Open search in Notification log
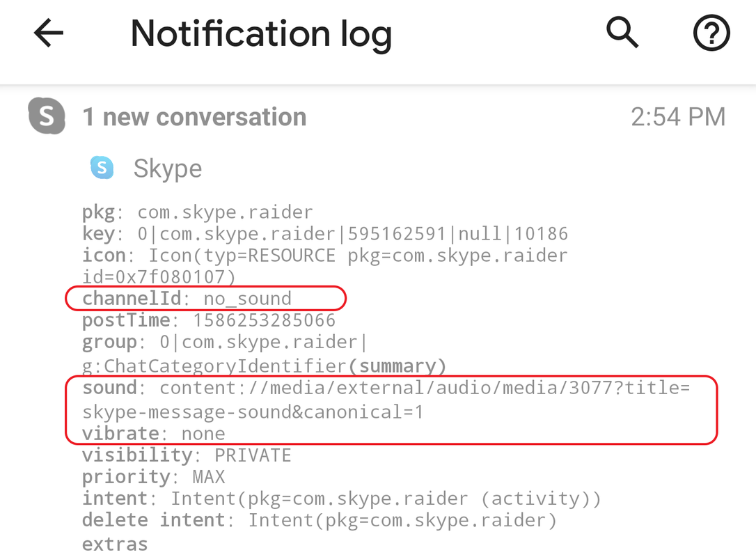 pyautogui.click(x=622, y=32)
